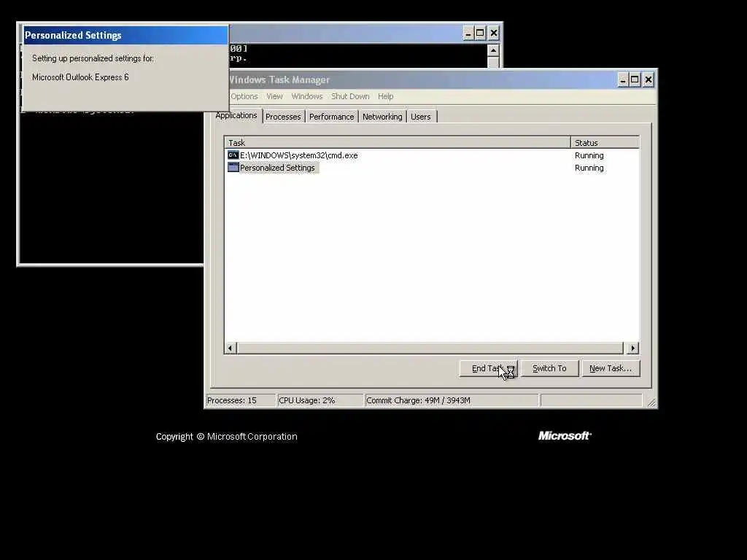
Task: Click the CPU Usage: 2% status entry
Action: [x=320, y=400]
